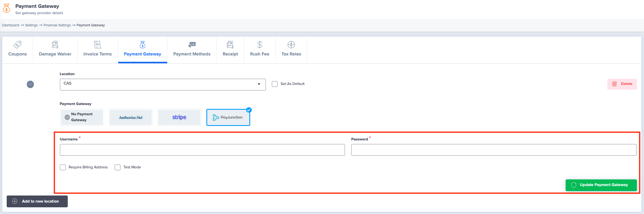Click the Invoice Terms tab icon
644x214 pixels.
click(x=98, y=44)
